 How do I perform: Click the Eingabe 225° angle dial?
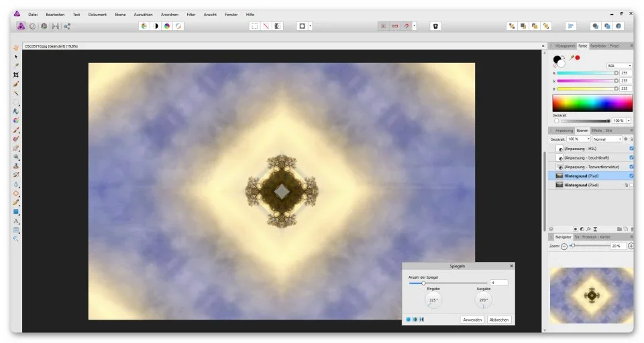coord(433,300)
